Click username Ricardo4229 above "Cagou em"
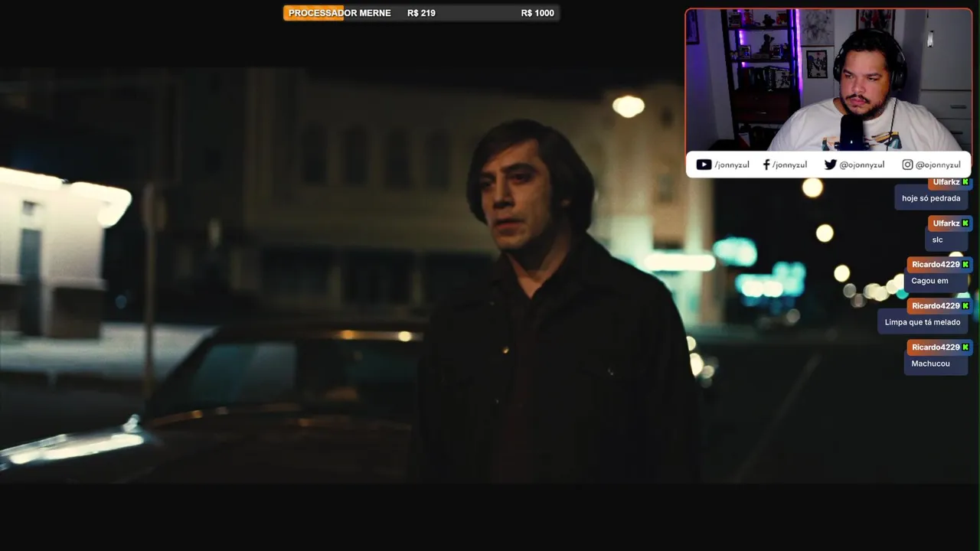 point(936,265)
